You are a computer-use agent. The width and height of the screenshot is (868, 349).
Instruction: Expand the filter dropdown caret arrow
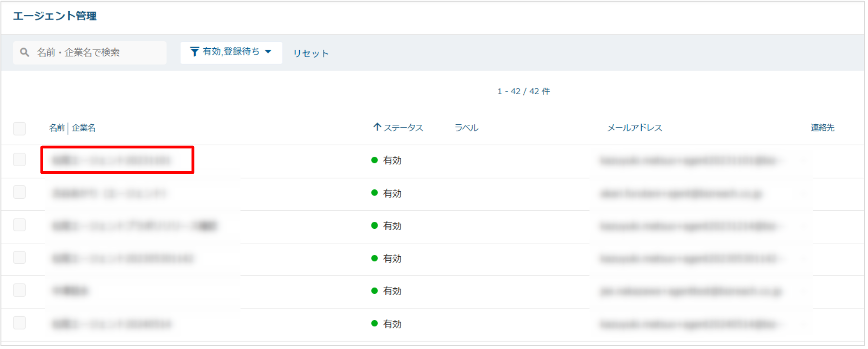click(268, 52)
